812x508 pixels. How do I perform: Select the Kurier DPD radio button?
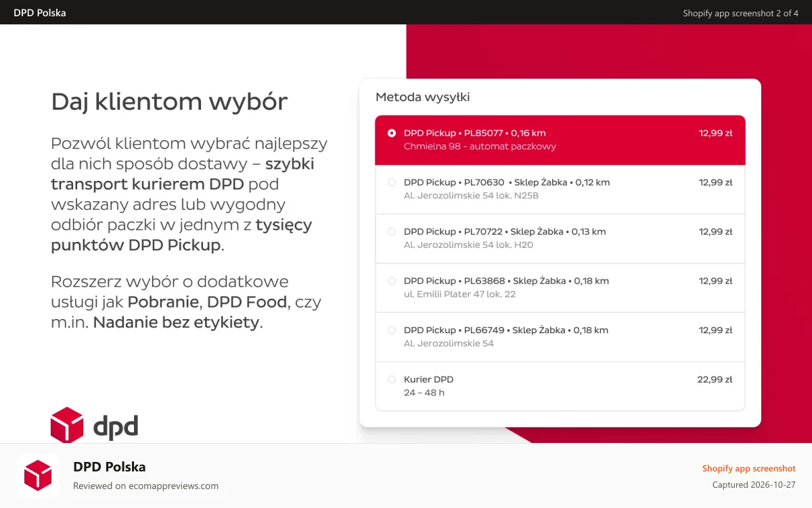coord(392,379)
